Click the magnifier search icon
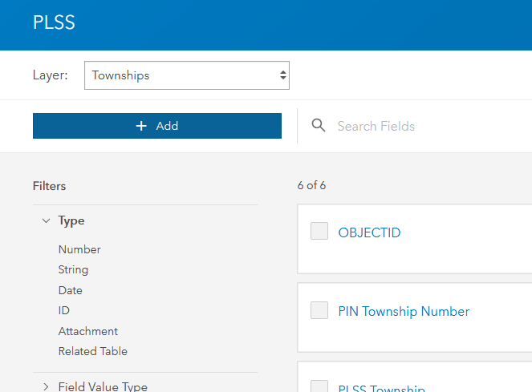This screenshot has width=532, height=392. (319, 126)
